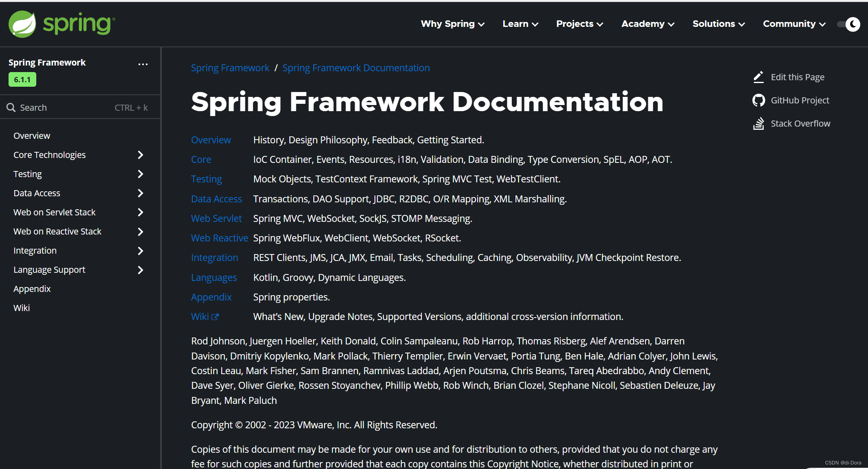The height and width of the screenshot is (469, 868).
Task: Expand the Integration chevron in sidebar
Action: click(141, 251)
